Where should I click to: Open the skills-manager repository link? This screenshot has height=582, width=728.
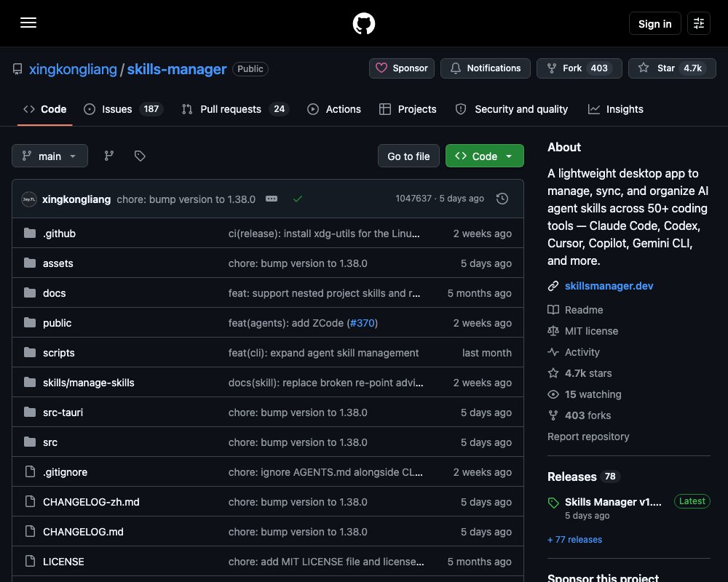[176, 69]
